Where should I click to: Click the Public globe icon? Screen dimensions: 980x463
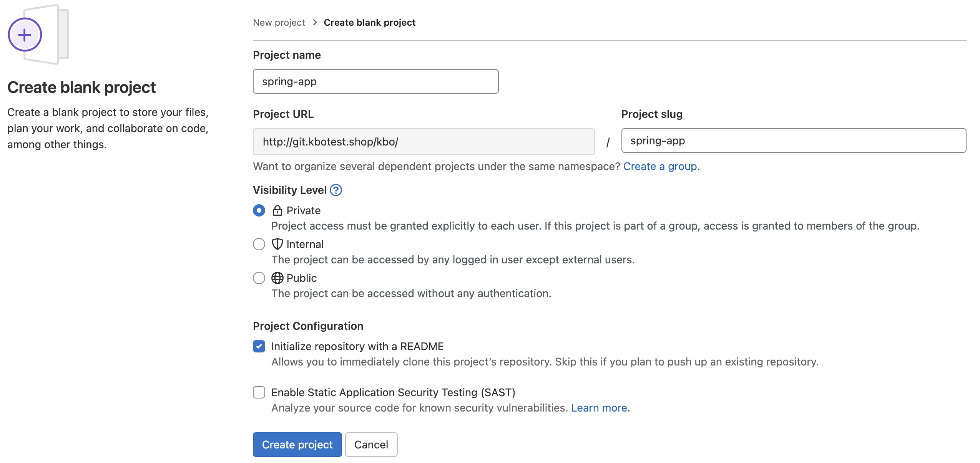(277, 278)
